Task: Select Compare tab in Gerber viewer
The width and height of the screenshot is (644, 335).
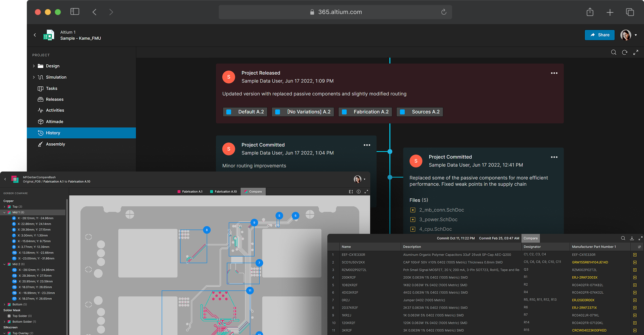Action: click(253, 192)
